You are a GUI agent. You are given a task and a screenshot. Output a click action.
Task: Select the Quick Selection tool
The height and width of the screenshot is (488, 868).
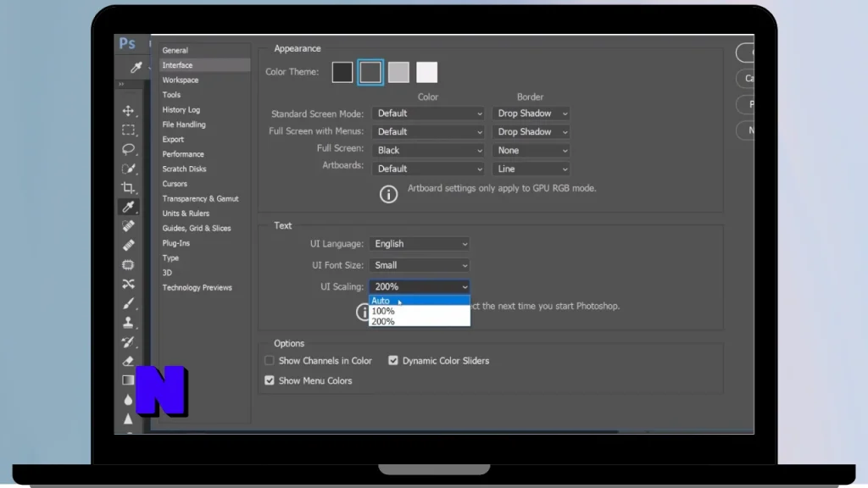pyautogui.click(x=128, y=169)
